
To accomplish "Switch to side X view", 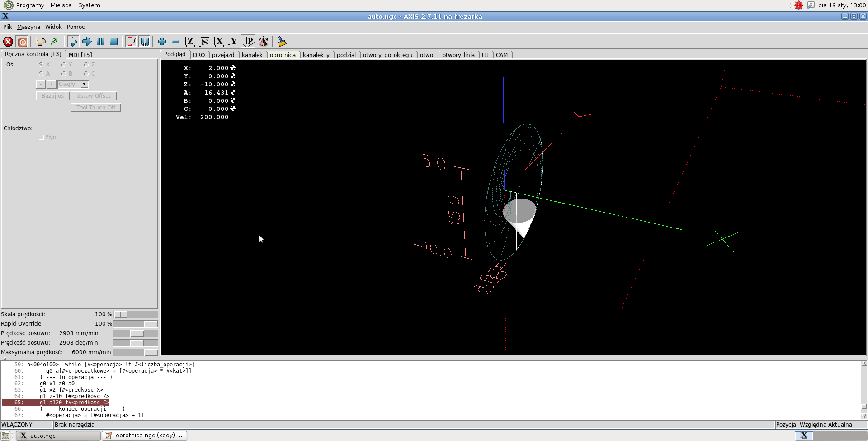I will (x=219, y=42).
